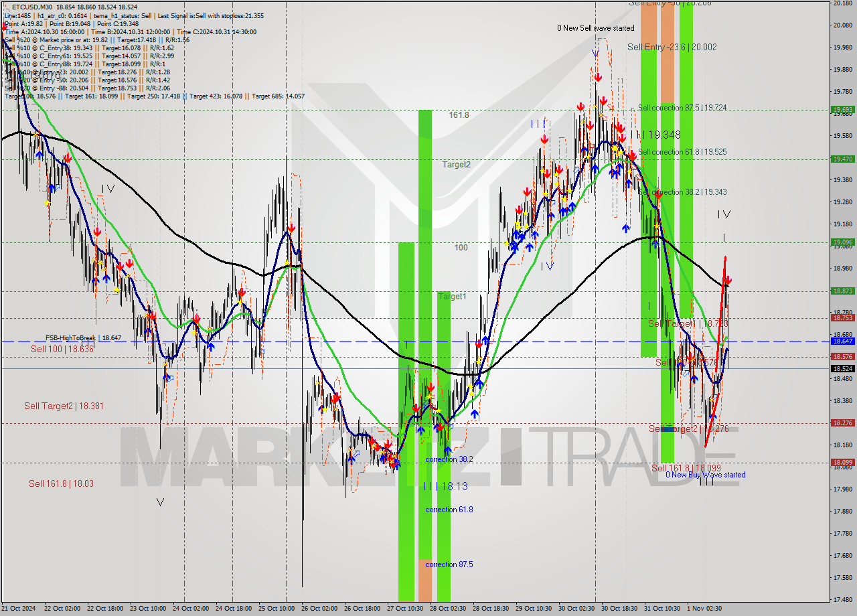
Task: Click the '25 Oct 10:00' time label
Action: point(277,608)
